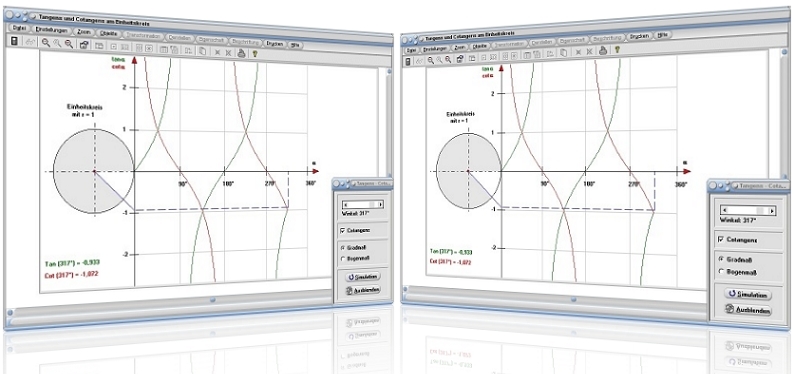Open the calculator icon in right window toolbar

tap(408, 61)
